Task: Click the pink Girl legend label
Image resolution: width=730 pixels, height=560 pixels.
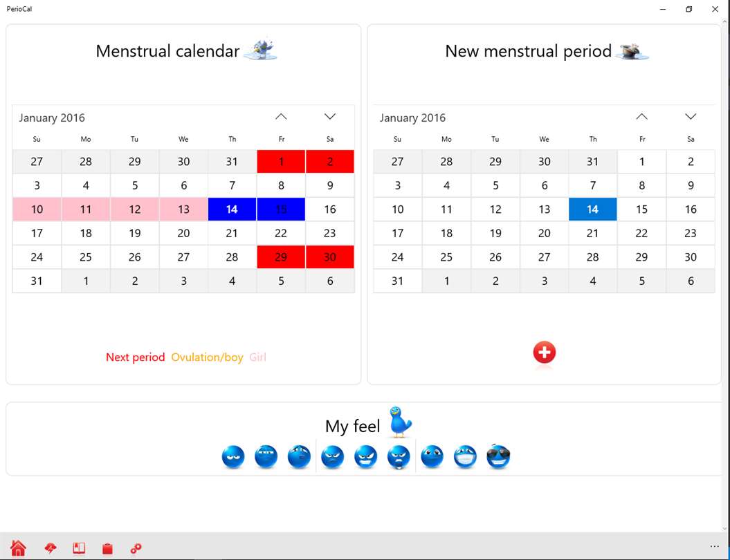Action: point(258,357)
